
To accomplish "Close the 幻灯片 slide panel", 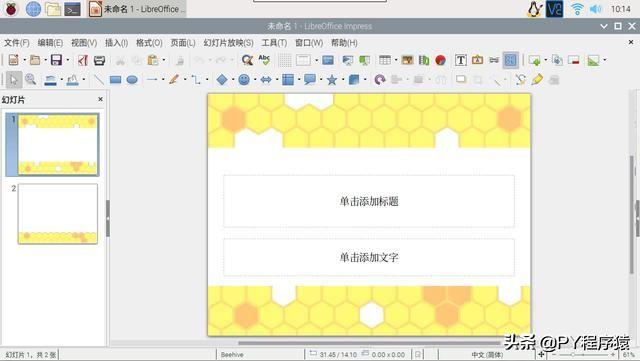I will 100,99.
